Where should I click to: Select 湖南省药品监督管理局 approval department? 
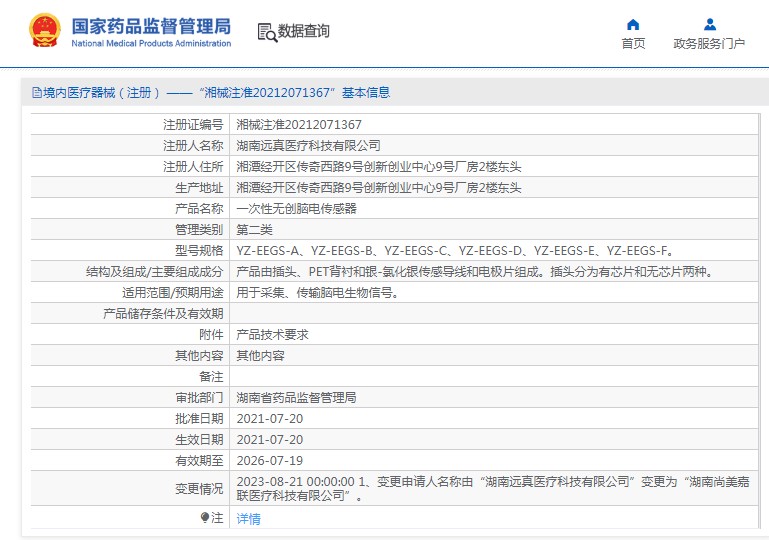(x=297, y=398)
